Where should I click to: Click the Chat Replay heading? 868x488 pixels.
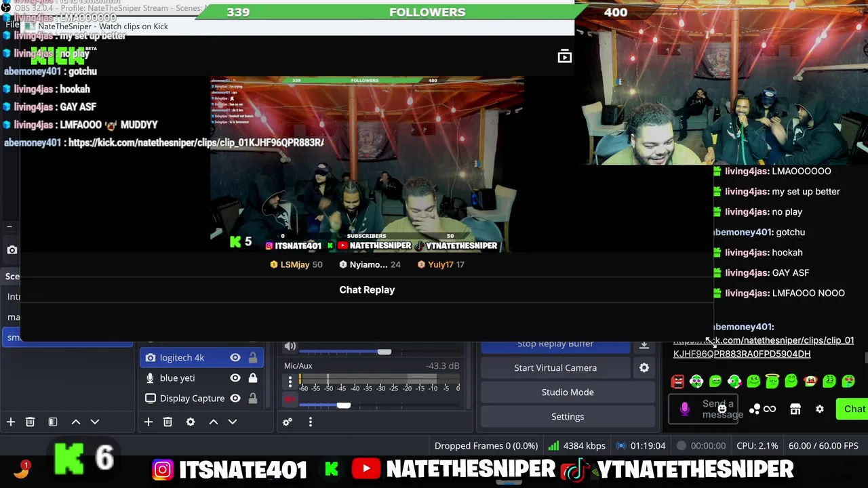(367, 289)
